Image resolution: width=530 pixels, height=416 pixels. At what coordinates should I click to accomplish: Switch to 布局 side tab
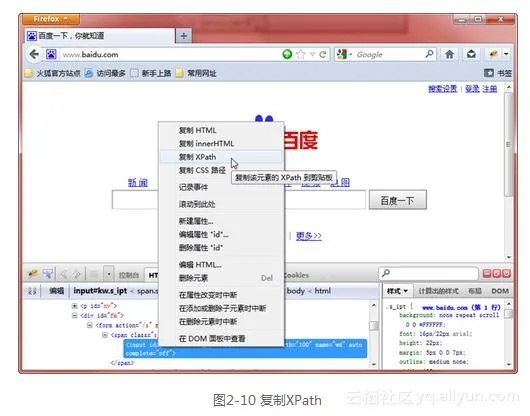475,291
